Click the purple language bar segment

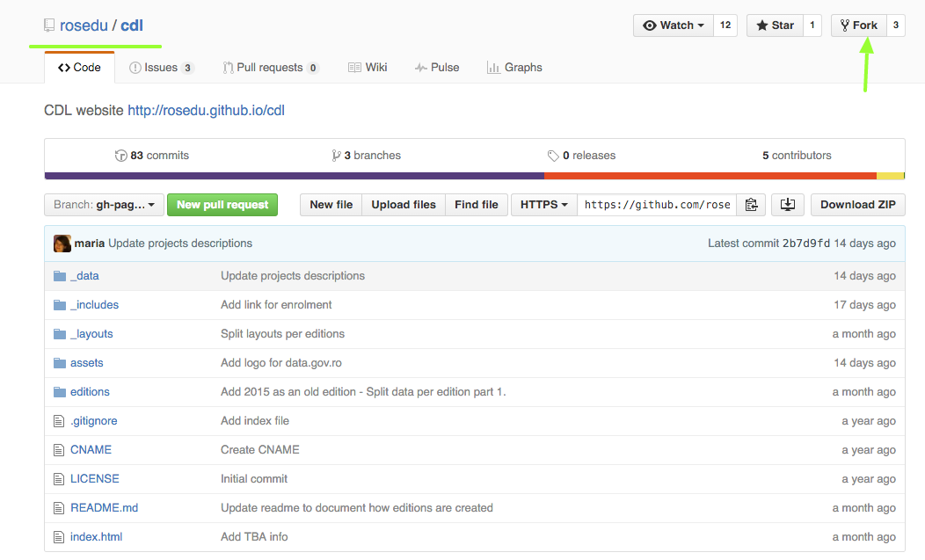295,176
